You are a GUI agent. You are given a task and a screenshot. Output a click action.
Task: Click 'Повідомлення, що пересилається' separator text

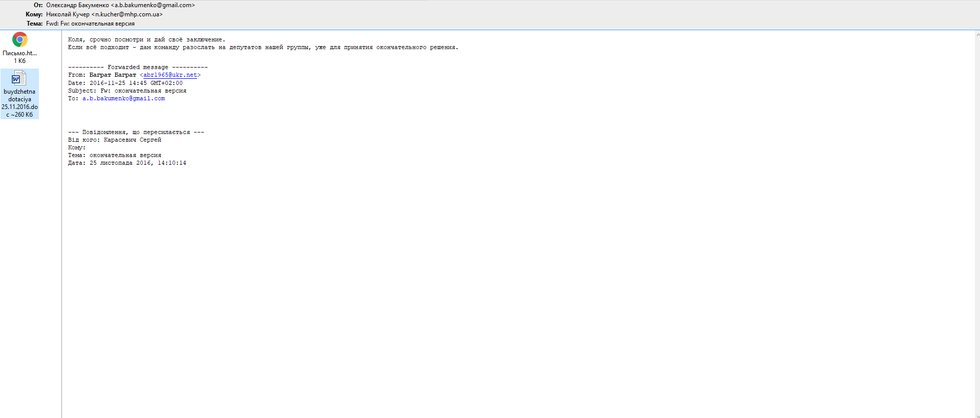pos(136,133)
